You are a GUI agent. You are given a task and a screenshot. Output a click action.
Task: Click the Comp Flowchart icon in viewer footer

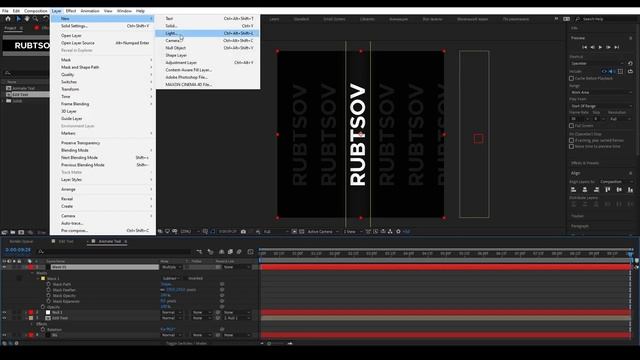(x=390, y=232)
